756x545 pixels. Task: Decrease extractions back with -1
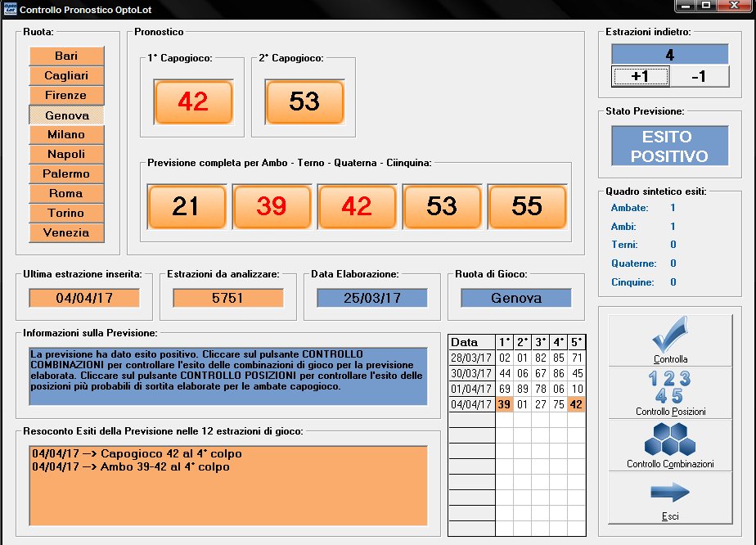(698, 77)
